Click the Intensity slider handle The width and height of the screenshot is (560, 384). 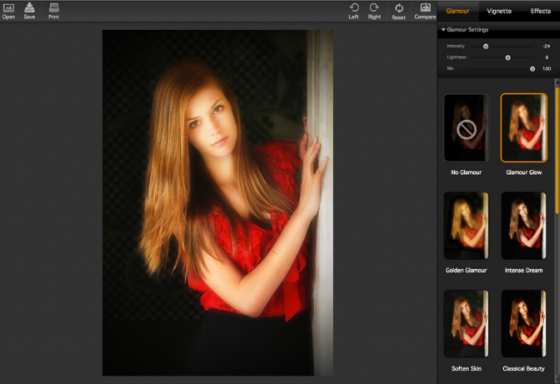tap(486, 46)
